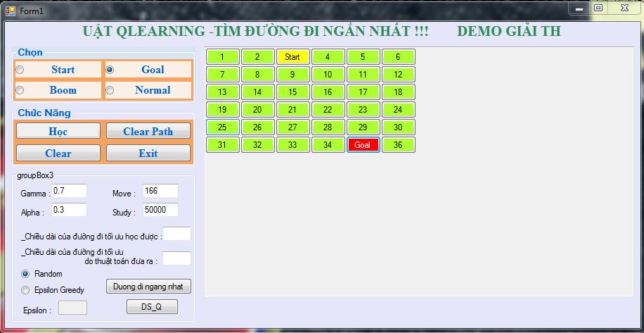Click the algorithm optimal path length field

coord(177,258)
